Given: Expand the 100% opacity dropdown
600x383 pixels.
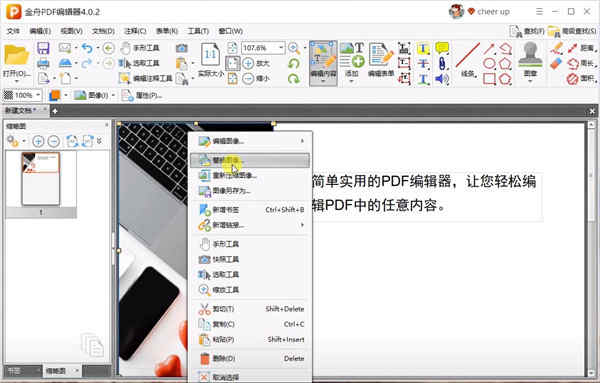Looking at the screenshot, I should pyautogui.click(x=38, y=95).
